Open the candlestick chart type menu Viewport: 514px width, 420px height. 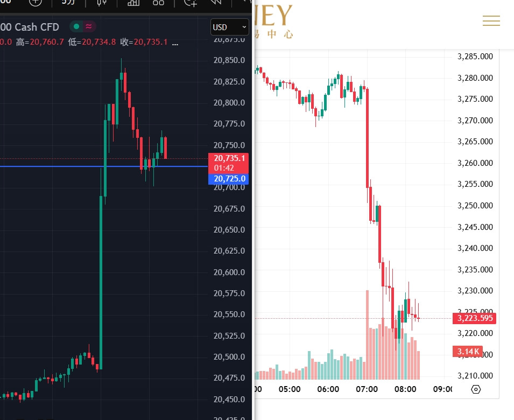[x=101, y=2]
